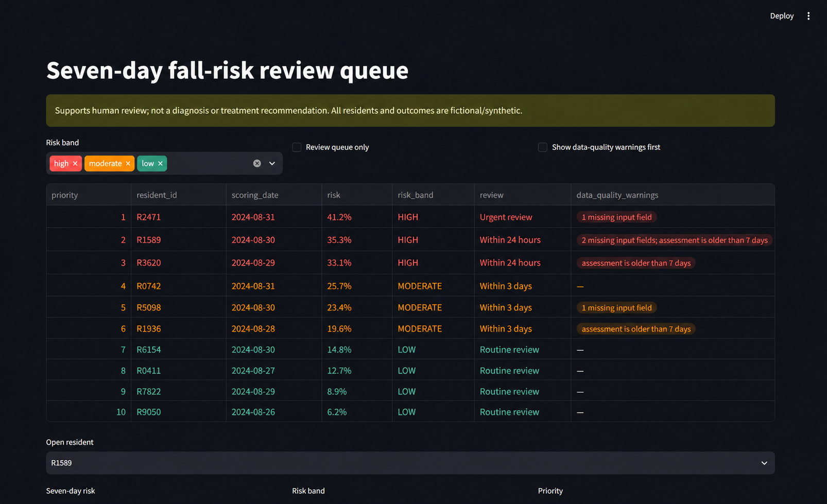Select resident ID R5098 cell

pos(179,307)
